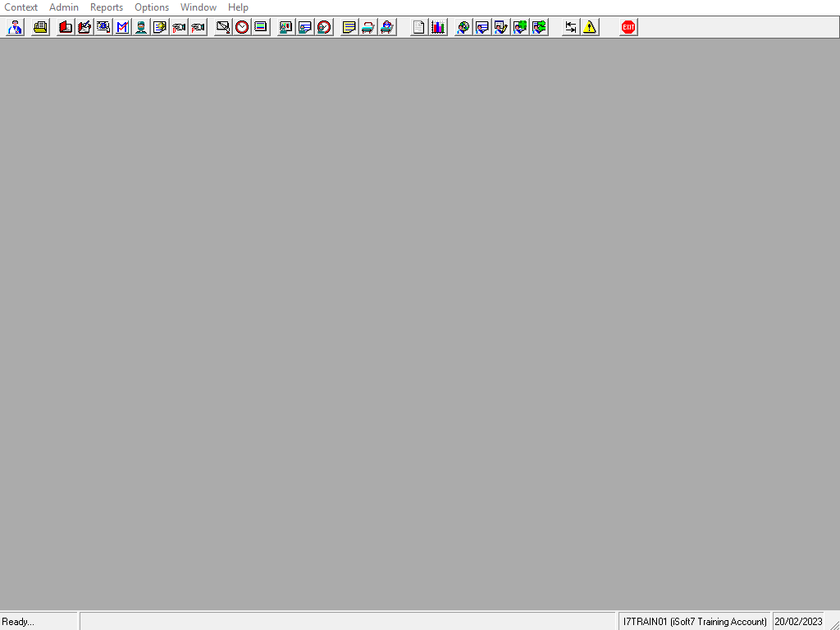Select the red book with pen icon
This screenshot has height=630, width=840.
click(84, 27)
